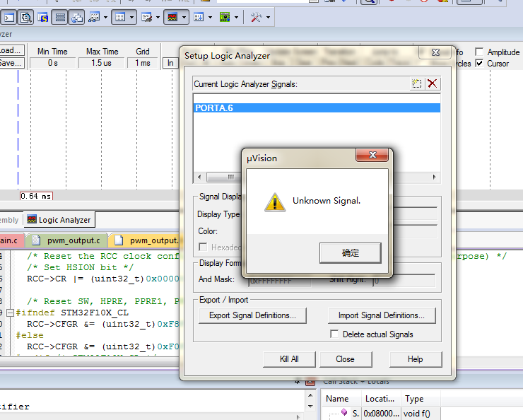Delete the selected signal with red X icon
523x420 pixels.
(433, 83)
